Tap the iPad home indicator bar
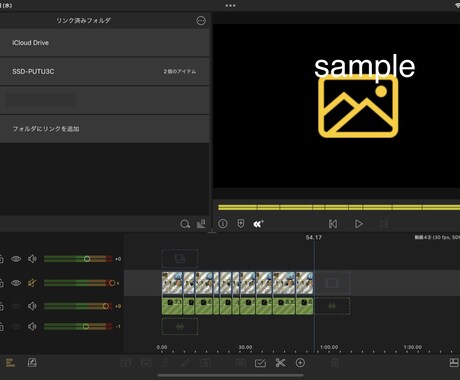The width and height of the screenshot is (460, 380). tap(230, 375)
